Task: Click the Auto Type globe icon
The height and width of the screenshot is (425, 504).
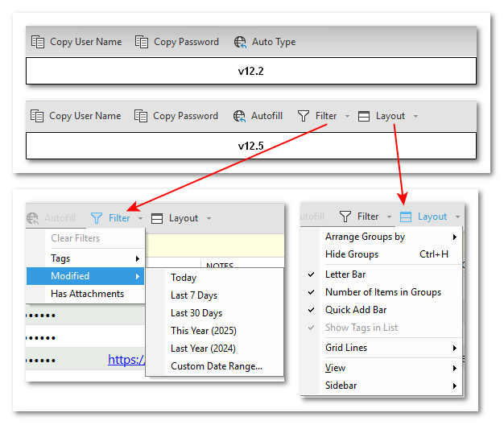Action: coord(240,42)
